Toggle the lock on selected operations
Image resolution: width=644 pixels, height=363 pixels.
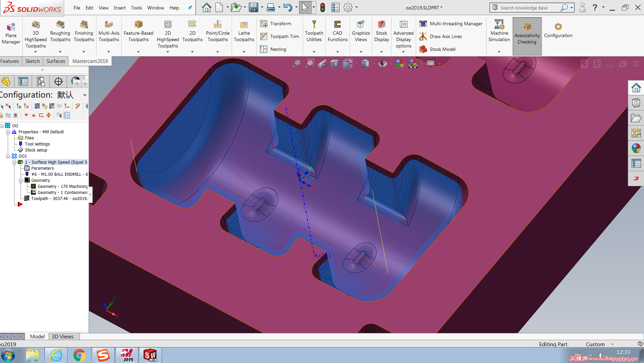click(2, 115)
